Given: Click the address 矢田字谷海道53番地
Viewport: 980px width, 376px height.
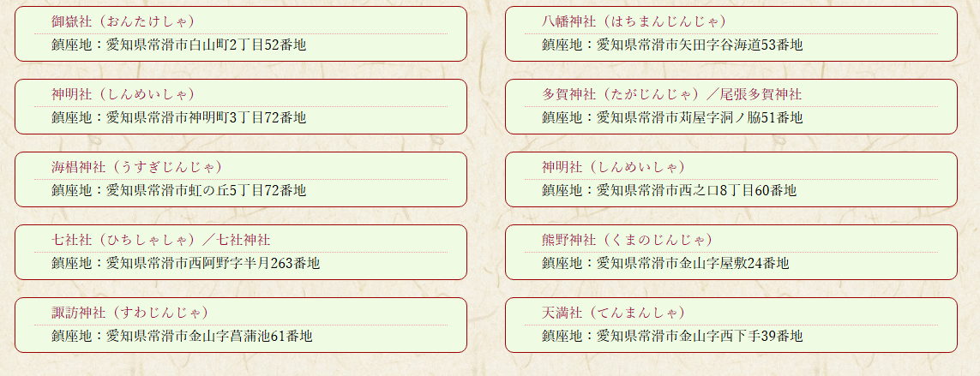Looking at the screenshot, I should click(672, 45).
